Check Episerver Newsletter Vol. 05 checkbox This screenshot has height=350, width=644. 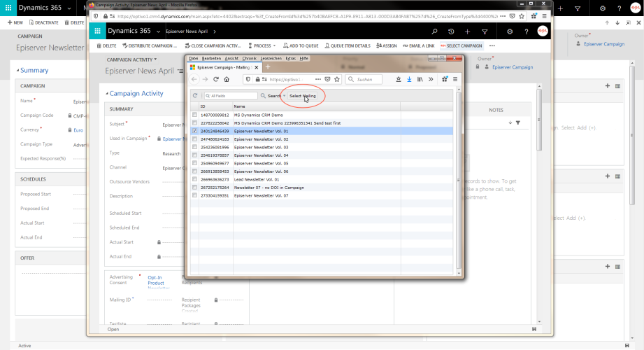click(194, 163)
